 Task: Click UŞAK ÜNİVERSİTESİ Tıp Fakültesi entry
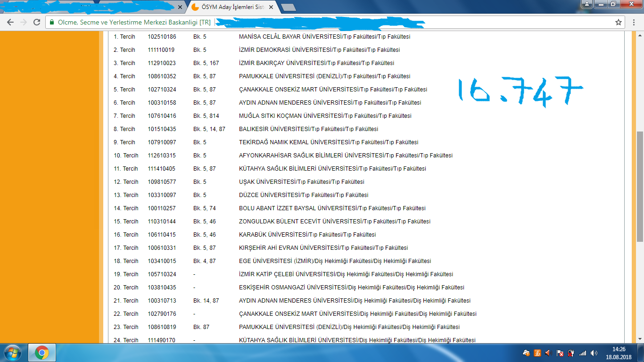302,182
